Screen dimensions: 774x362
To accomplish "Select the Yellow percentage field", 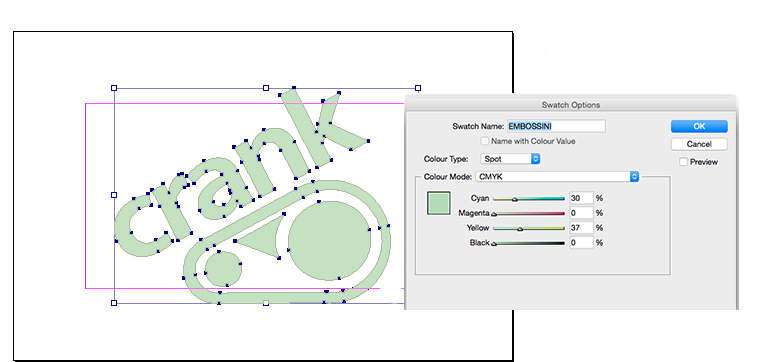I will point(581,228).
